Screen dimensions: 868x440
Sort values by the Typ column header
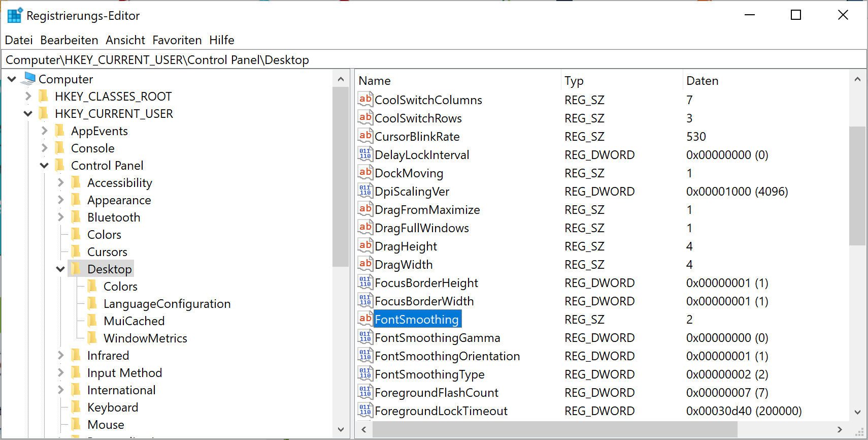[622, 80]
